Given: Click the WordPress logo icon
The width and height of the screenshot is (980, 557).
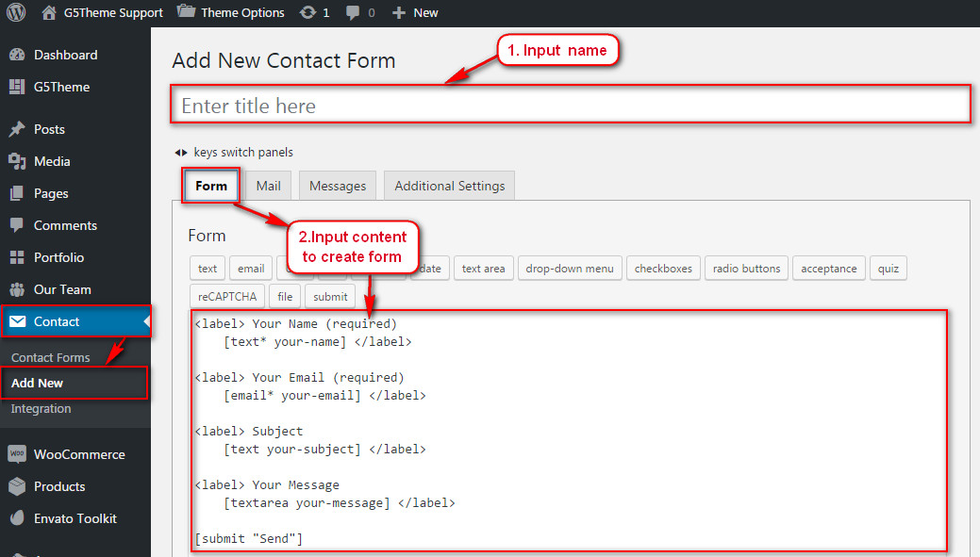Looking at the screenshot, I should pos(16,12).
